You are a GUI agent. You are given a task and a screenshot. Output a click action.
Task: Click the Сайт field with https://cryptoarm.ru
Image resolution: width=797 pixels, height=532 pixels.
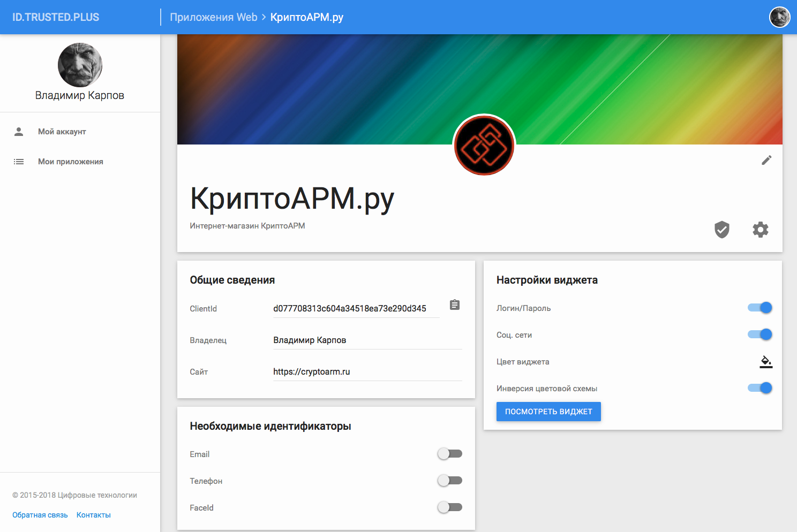click(367, 372)
